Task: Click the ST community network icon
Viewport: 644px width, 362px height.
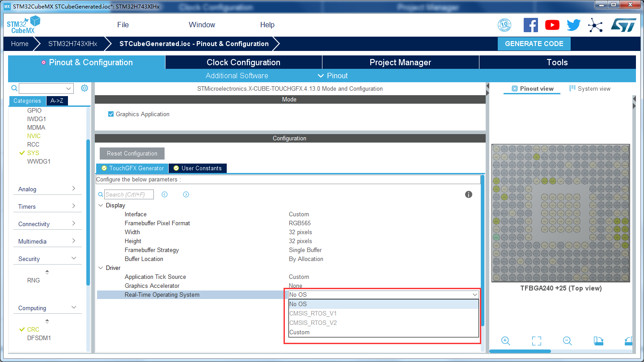Action: [x=595, y=25]
